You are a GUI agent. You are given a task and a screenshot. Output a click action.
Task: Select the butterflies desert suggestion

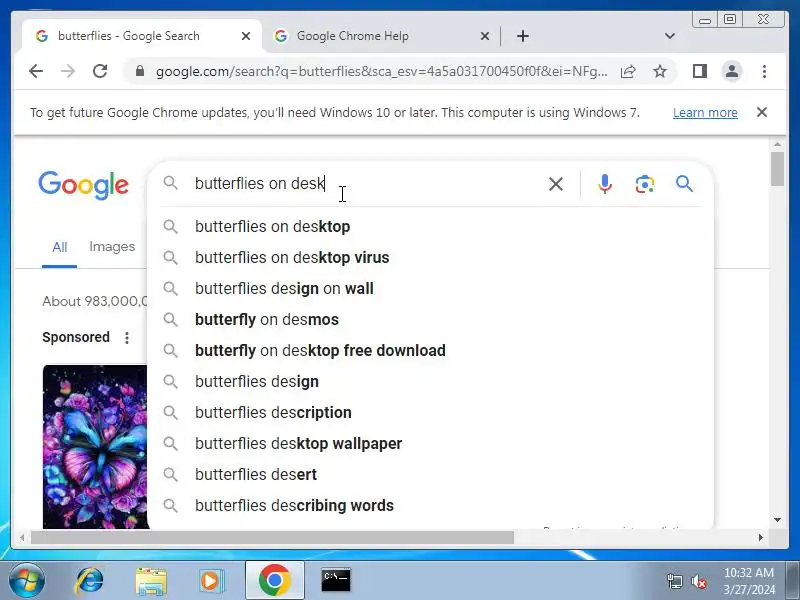tap(430, 474)
